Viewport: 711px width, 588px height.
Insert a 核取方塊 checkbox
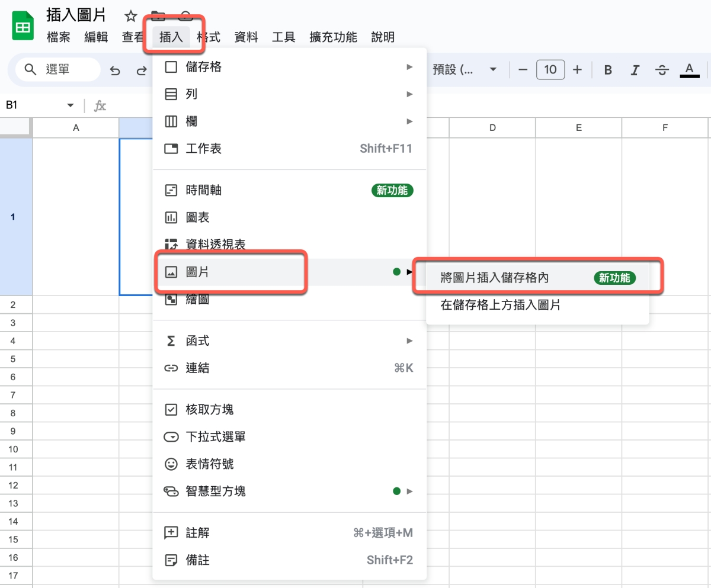tap(289, 409)
